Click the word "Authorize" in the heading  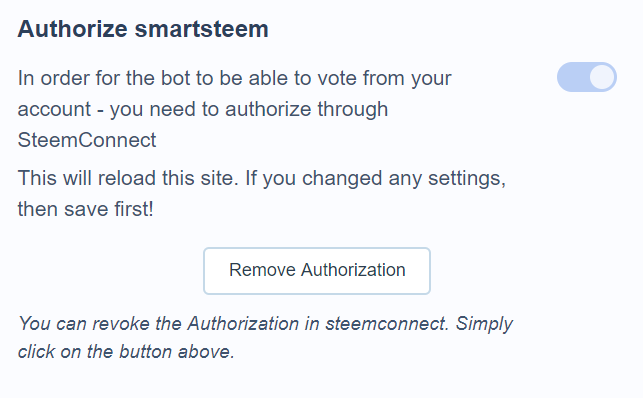pyautogui.click(x=73, y=29)
